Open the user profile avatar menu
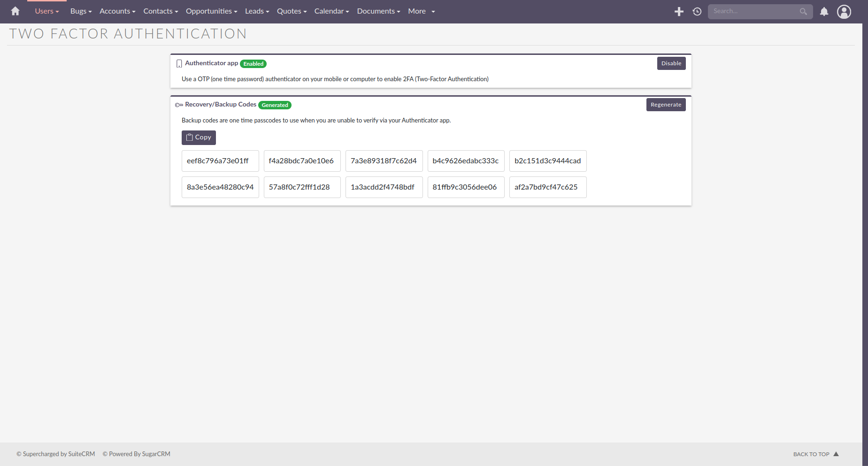Image resolution: width=868 pixels, height=466 pixels. (844, 11)
